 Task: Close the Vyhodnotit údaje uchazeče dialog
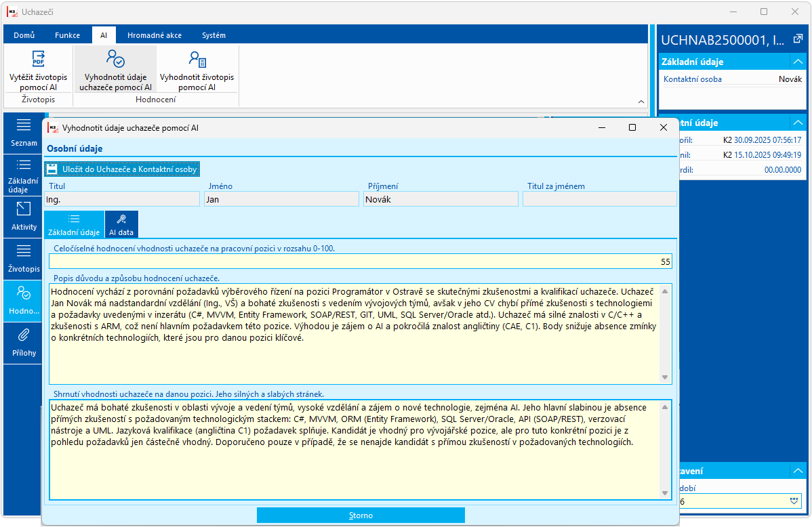[x=664, y=127]
